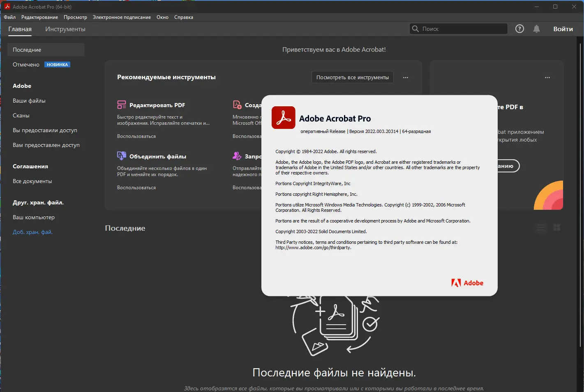Click the Edit PDF tool icon
Image resolution: width=584 pixels, height=392 pixels.
pos(122,105)
